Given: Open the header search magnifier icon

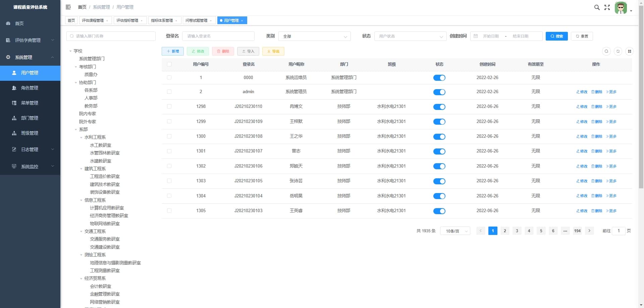Looking at the screenshot, I should point(597,7).
